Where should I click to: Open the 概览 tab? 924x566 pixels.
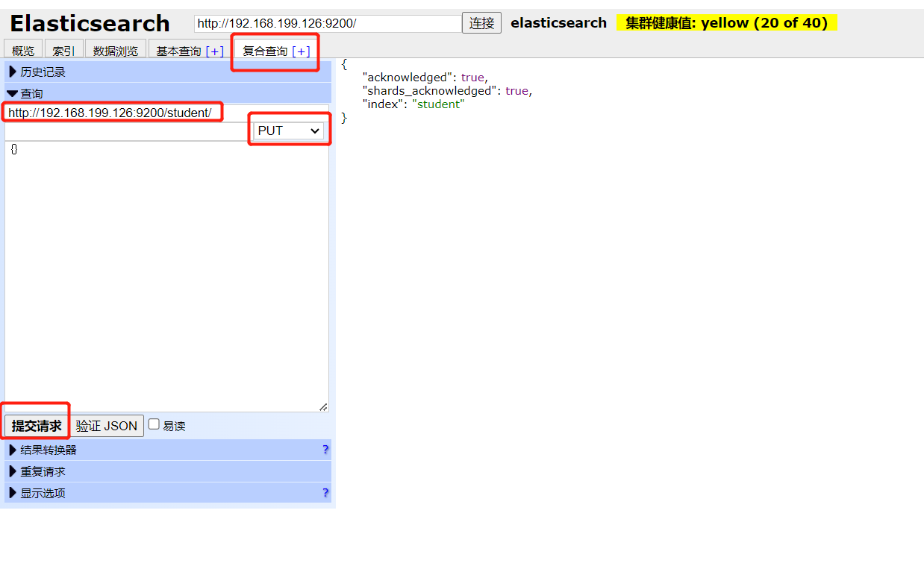point(23,51)
